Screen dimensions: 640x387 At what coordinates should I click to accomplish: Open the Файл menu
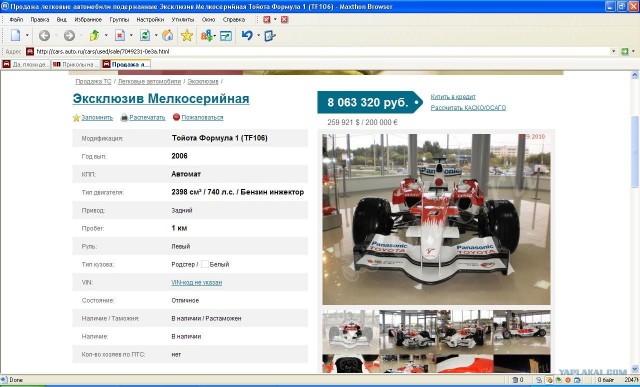tap(16, 20)
